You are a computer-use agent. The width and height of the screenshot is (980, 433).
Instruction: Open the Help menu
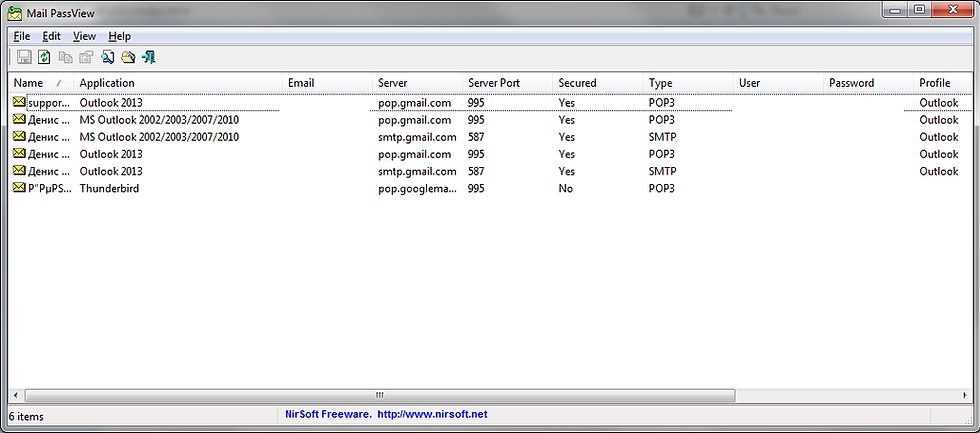(x=119, y=36)
